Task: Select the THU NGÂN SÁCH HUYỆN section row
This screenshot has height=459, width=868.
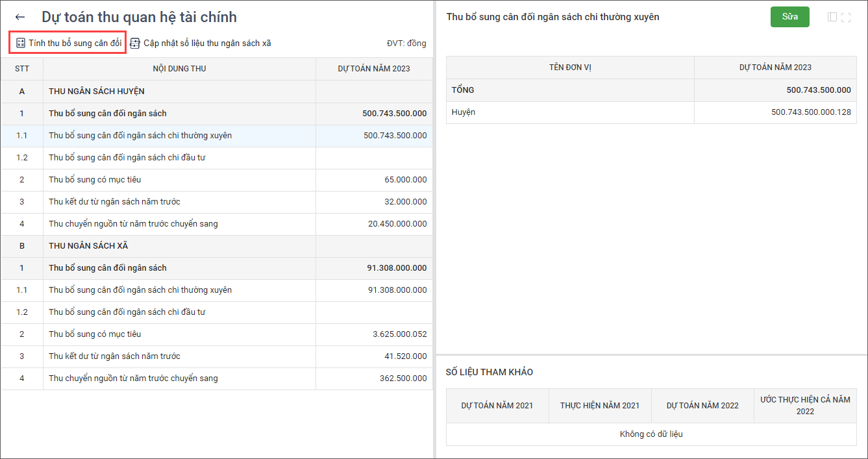Action: 97,92
